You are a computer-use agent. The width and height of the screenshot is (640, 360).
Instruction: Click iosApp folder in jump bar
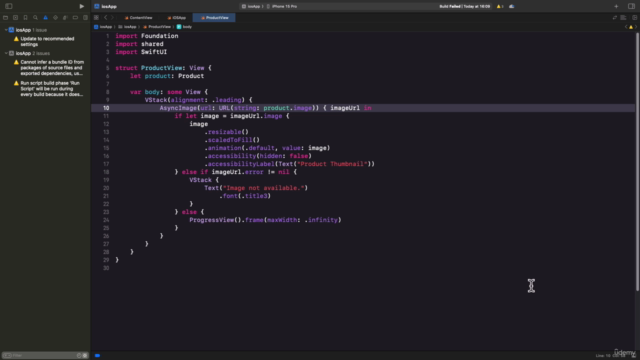127,27
